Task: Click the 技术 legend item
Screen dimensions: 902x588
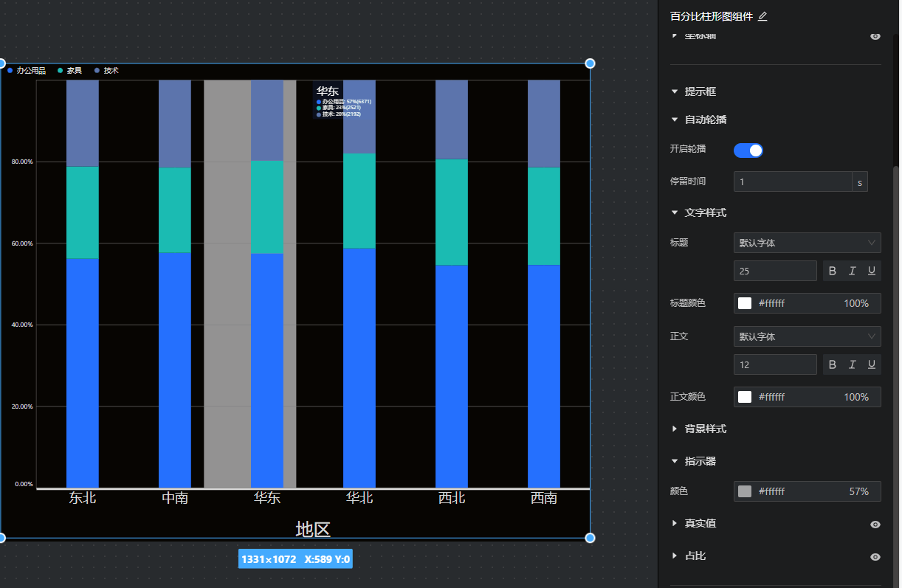Action: tap(106, 71)
